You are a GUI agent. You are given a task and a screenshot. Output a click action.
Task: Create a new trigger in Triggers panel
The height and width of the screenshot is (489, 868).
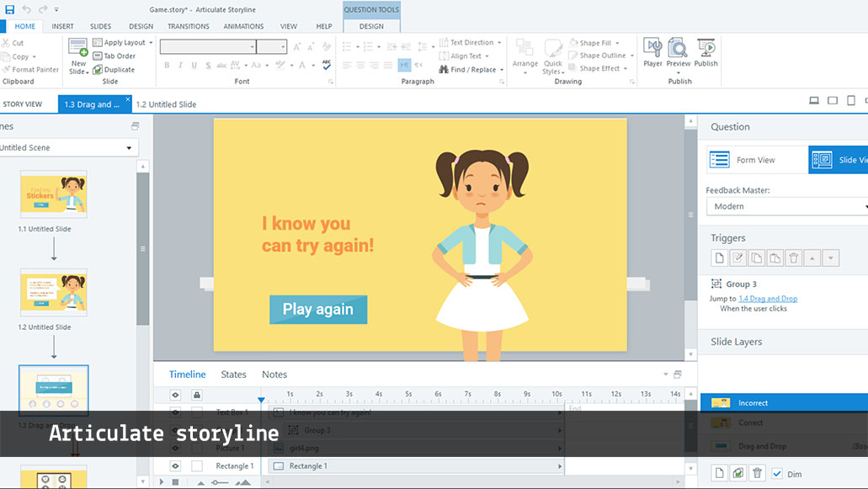[718, 258]
